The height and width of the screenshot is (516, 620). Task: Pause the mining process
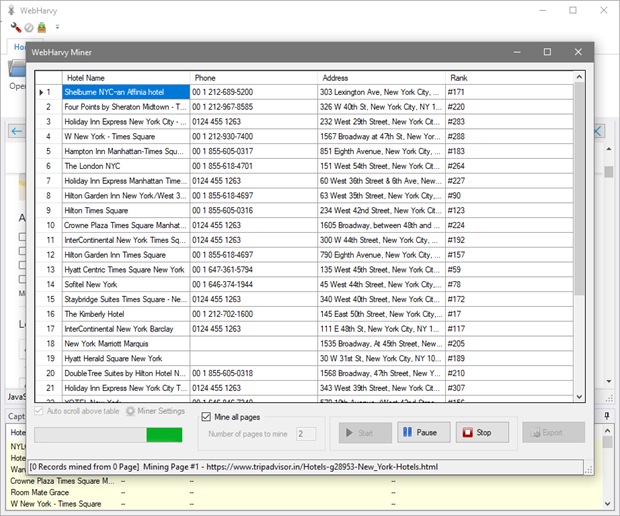pyautogui.click(x=423, y=433)
